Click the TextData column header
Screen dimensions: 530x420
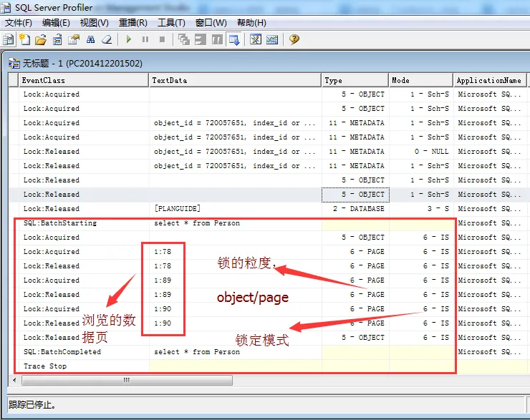tap(235, 80)
